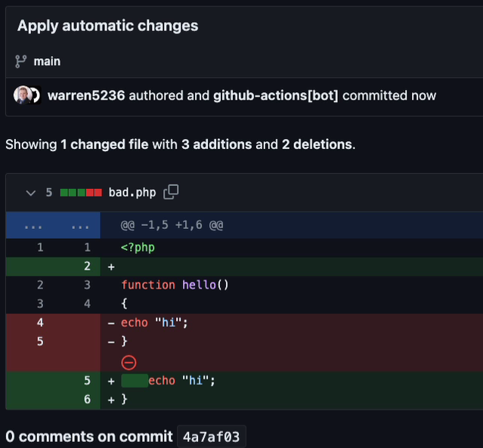The image size is (483, 448).
Task: Select new line number 6
Action: pos(87,400)
